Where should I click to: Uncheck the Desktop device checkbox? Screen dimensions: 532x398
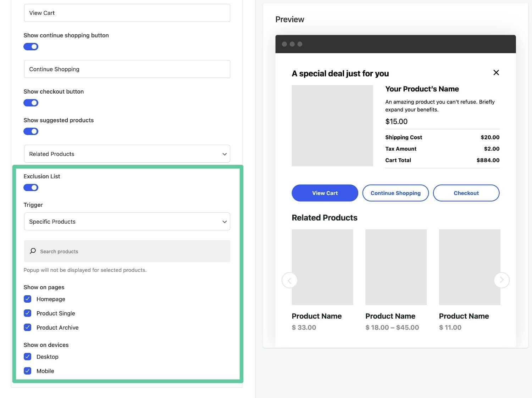pos(28,357)
